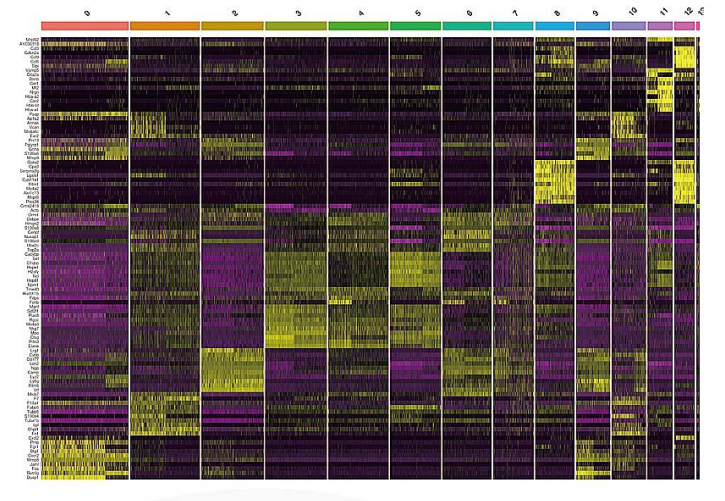Click the cluster number label "0"
This screenshot has height=501, width=725.
88,12
